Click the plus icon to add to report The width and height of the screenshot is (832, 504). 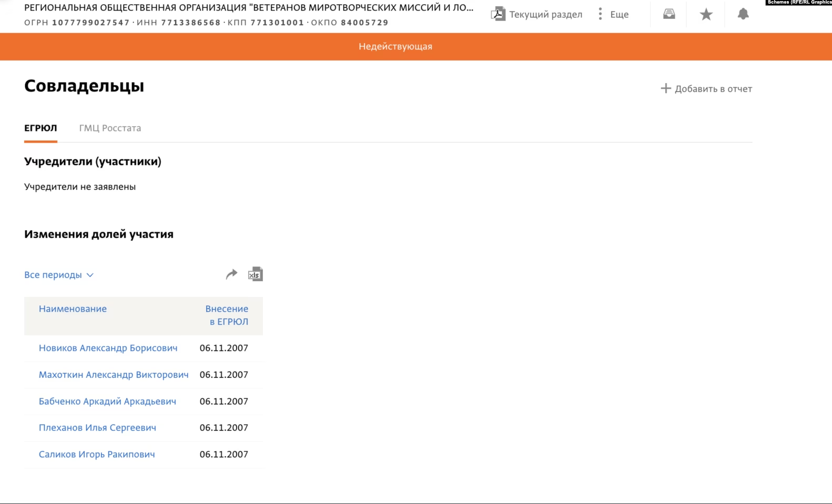[666, 88]
